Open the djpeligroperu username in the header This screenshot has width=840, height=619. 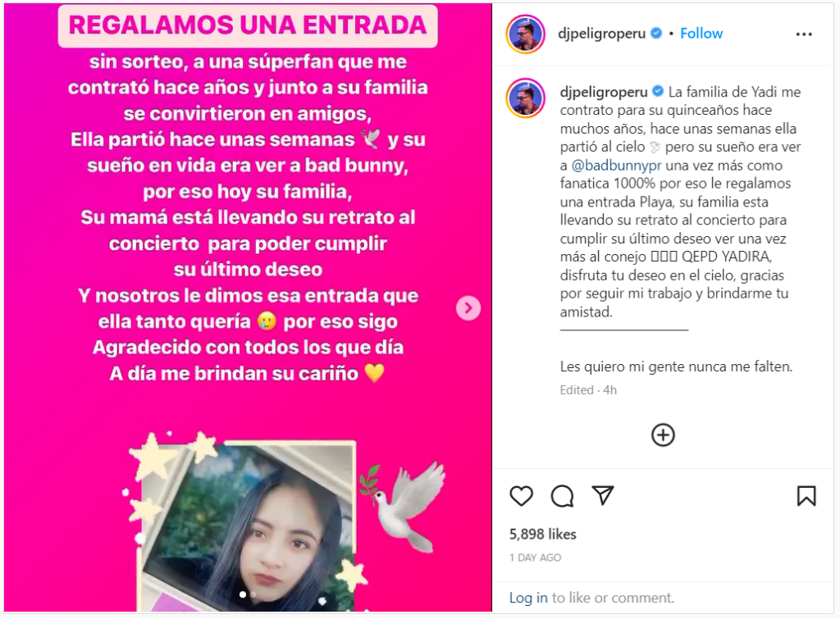click(601, 33)
